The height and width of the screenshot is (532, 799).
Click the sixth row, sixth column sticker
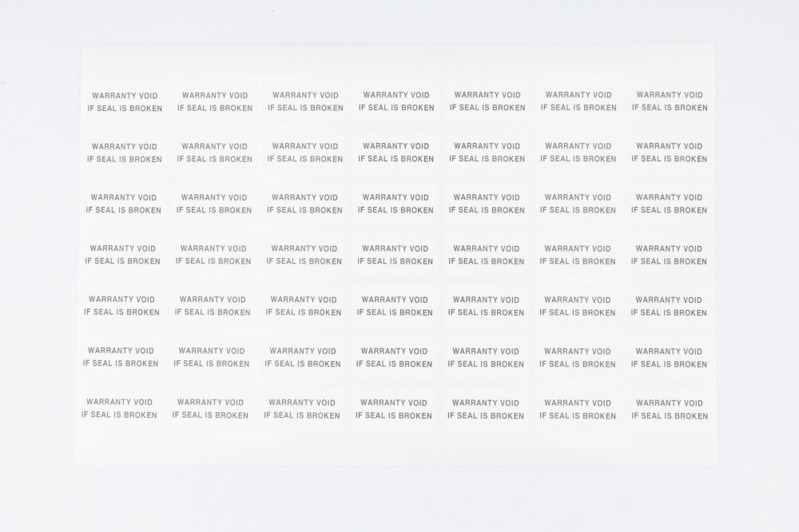(577, 357)
